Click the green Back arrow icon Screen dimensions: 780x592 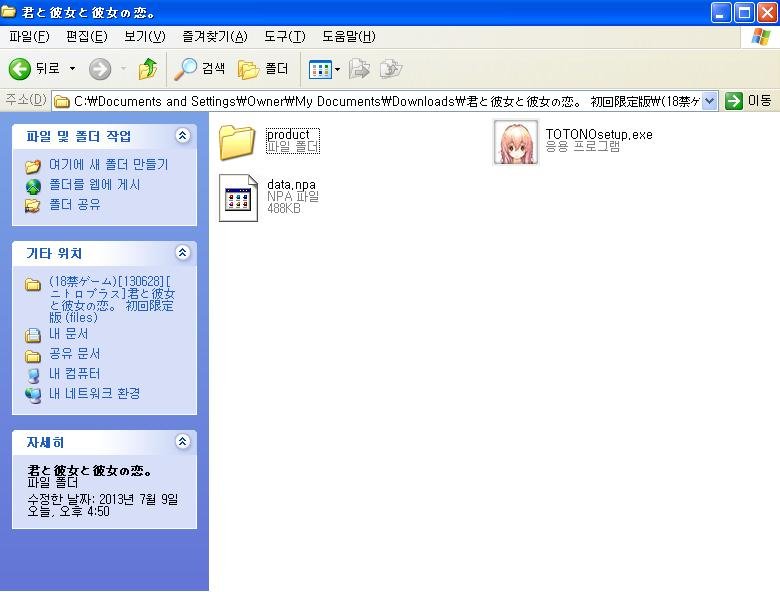(x=20, y=69)
